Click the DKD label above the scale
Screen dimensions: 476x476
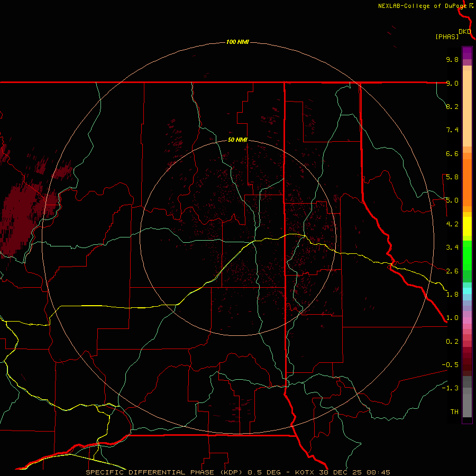(465, 31)
